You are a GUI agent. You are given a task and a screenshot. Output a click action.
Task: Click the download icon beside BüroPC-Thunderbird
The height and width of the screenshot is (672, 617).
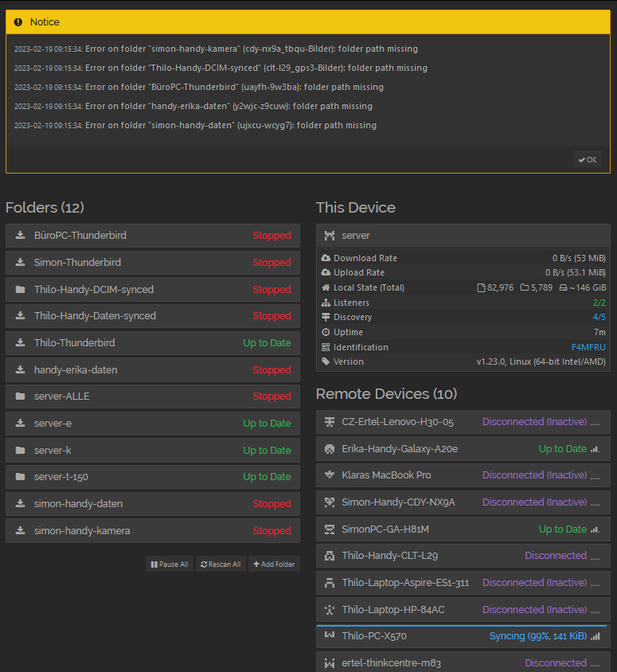(x=20, y=236)
